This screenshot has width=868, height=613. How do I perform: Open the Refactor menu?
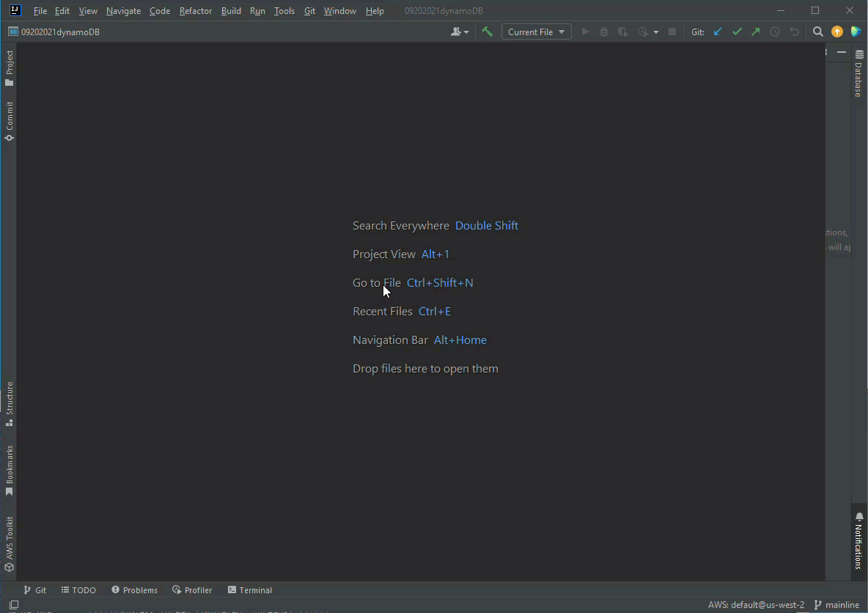pyautogui.click(x=195, y=11)
